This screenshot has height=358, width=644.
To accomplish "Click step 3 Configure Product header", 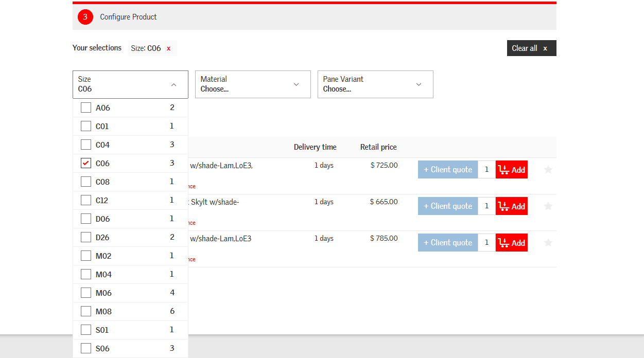I will [315, 17].
